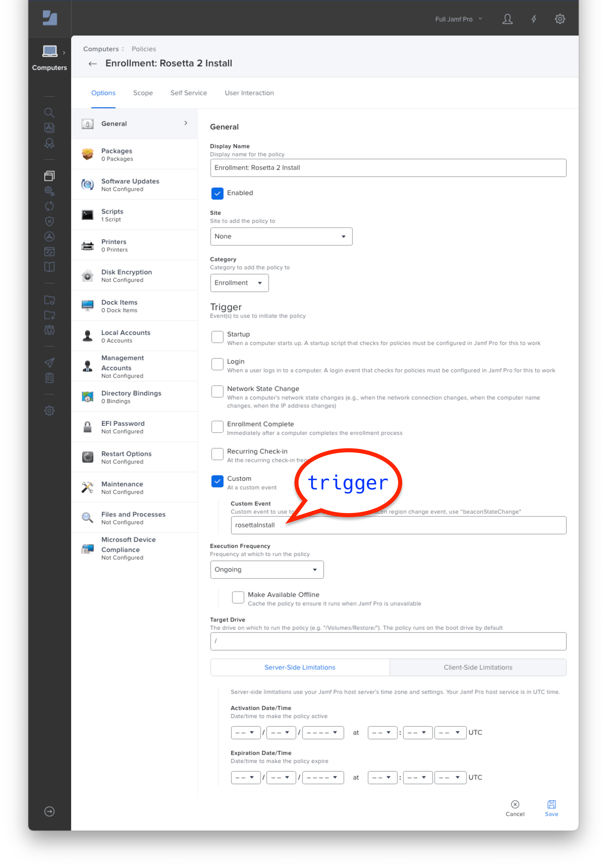Image resolution: width=607 pixels, height=868 pixels.
Task: Switch to the Scope tab
Action: [143, 93]
